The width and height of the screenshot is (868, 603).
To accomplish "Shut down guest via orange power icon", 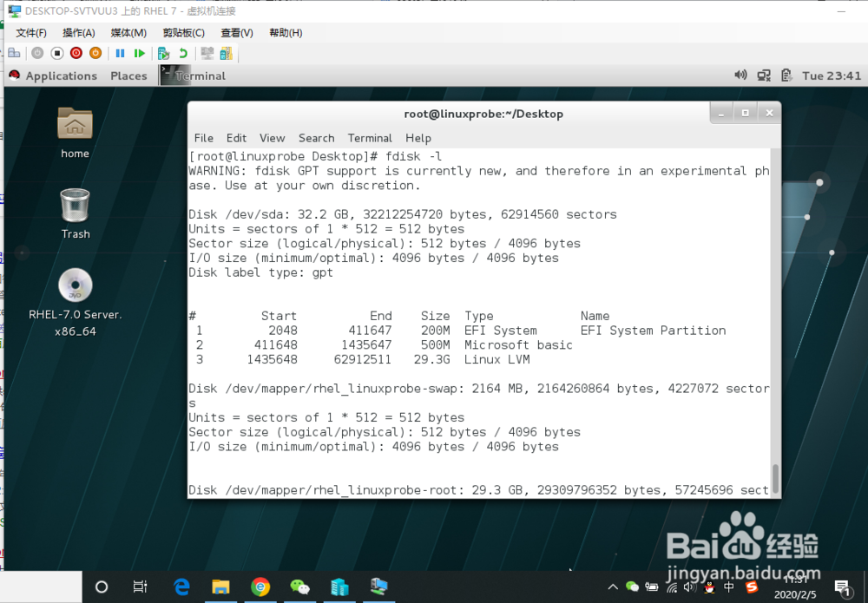I will [95, 53].
